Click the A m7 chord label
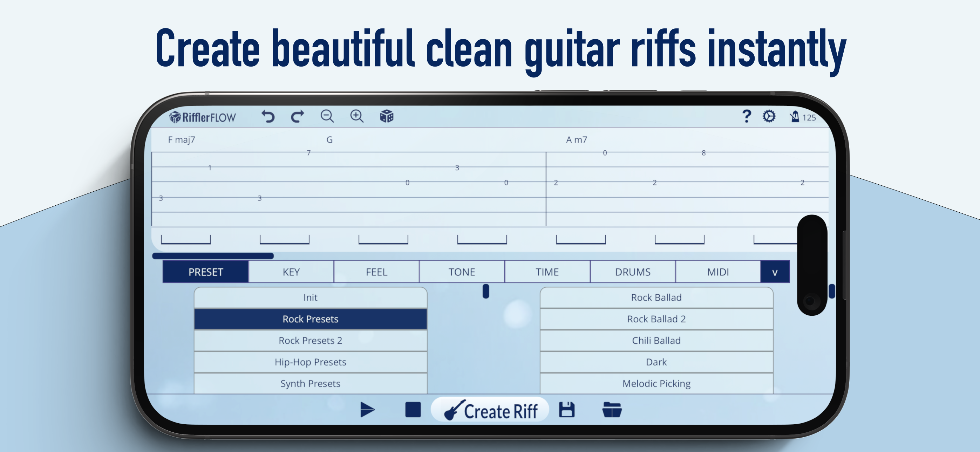The image size is (980, 452). click(x=576, y=140)
